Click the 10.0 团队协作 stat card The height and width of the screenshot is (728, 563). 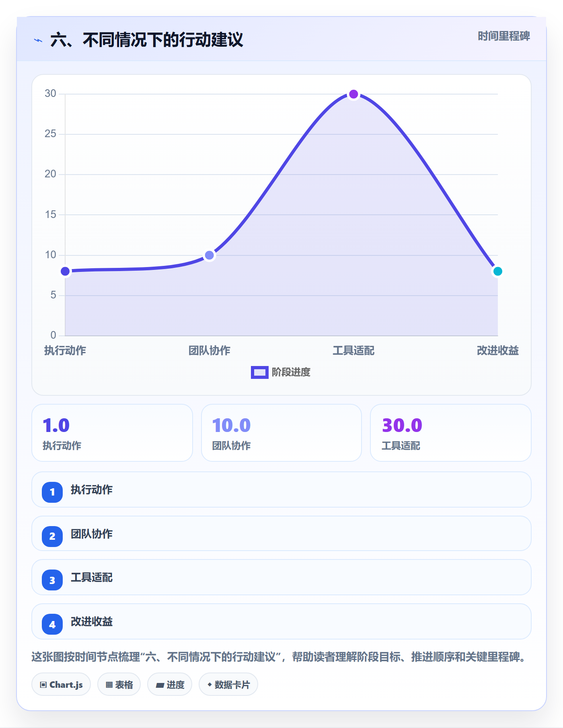coord(281,433)
